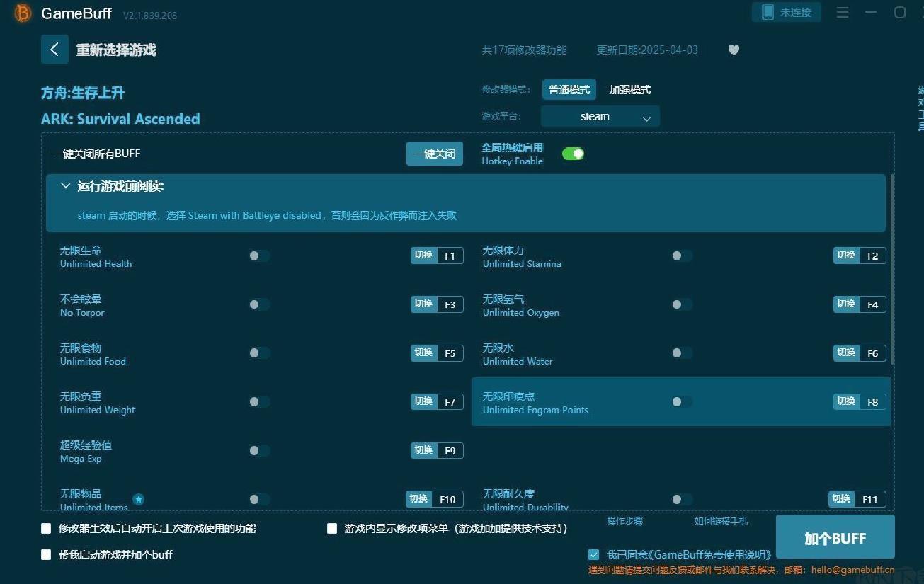Viewport: 924px width, 584px height.
Task: Click the 共17项修改器功能 text
Action: click(x=525, y=50)
